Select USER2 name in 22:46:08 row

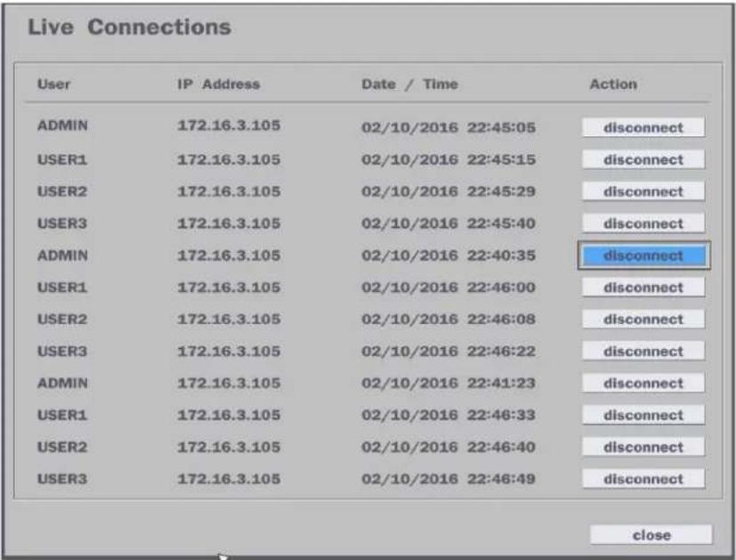[x=62, y=320]
